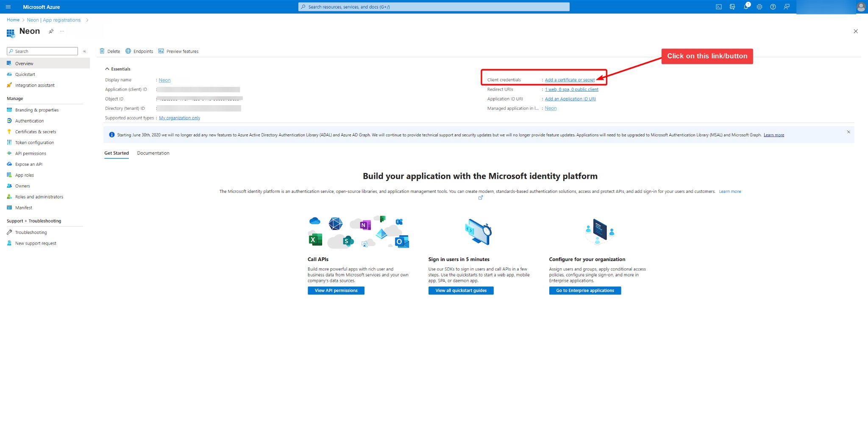The height and width of the screenshot is (437, 868).
Task: Open the Cloud Shell icon in the top bar
Action: (x=718, y=7)
